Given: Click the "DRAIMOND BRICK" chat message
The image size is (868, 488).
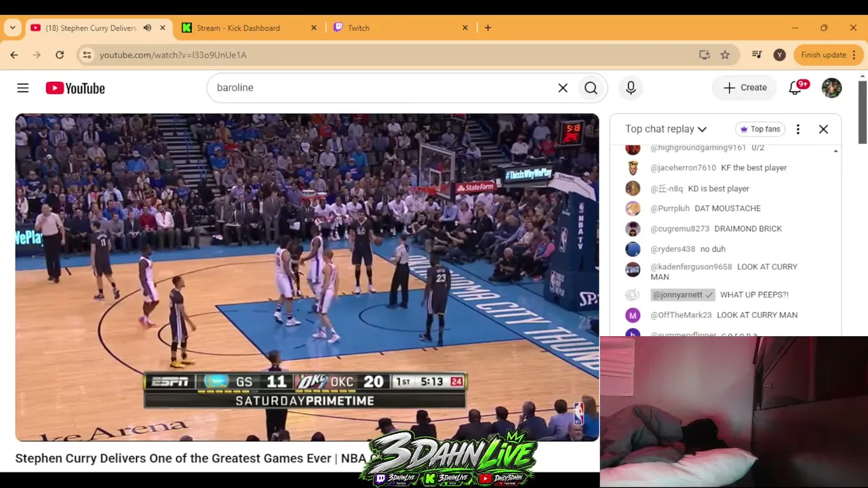Looking at the screenshot, I should [x=748, y=228].
